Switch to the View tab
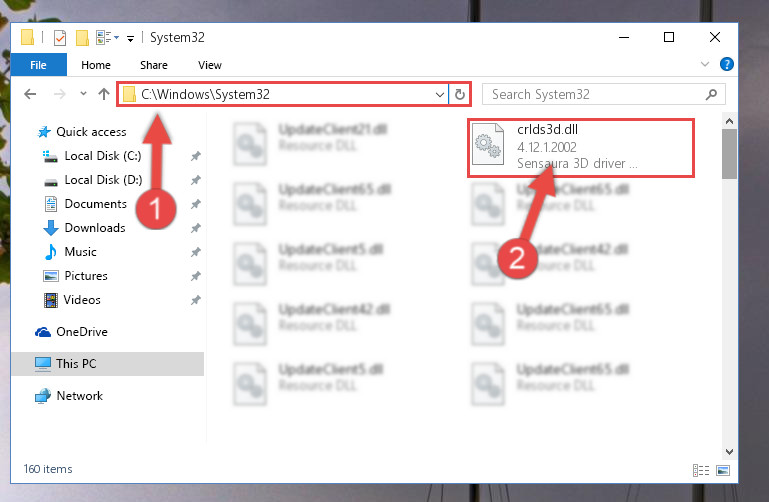The image size is (769, 502). click(209, 65)
